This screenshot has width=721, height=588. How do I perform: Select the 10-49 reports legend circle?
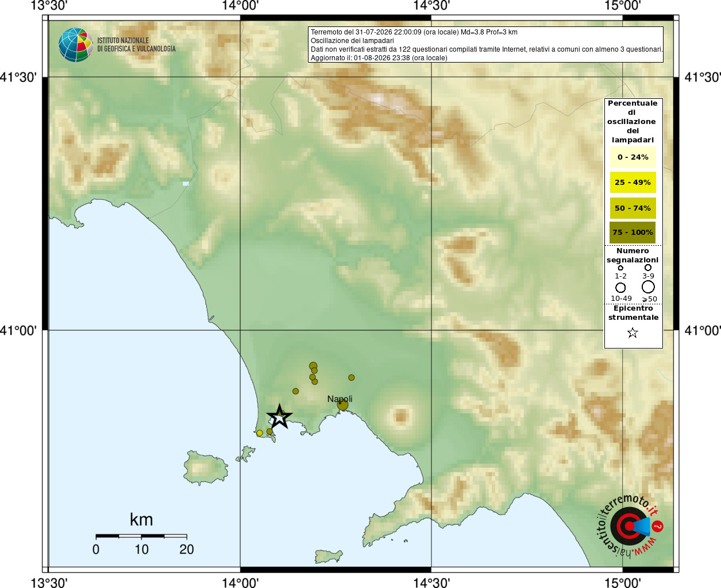click(620, 287)
